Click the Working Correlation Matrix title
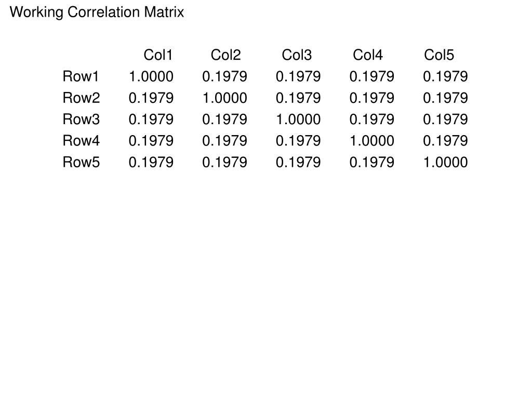The width and height of the screenshot is (532, 399). (97, 12)
